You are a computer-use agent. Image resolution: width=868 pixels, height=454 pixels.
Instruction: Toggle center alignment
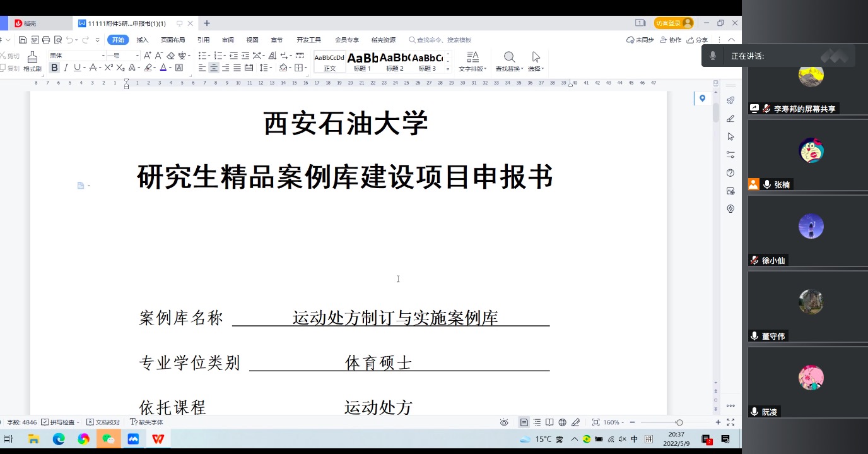[214, 68]
